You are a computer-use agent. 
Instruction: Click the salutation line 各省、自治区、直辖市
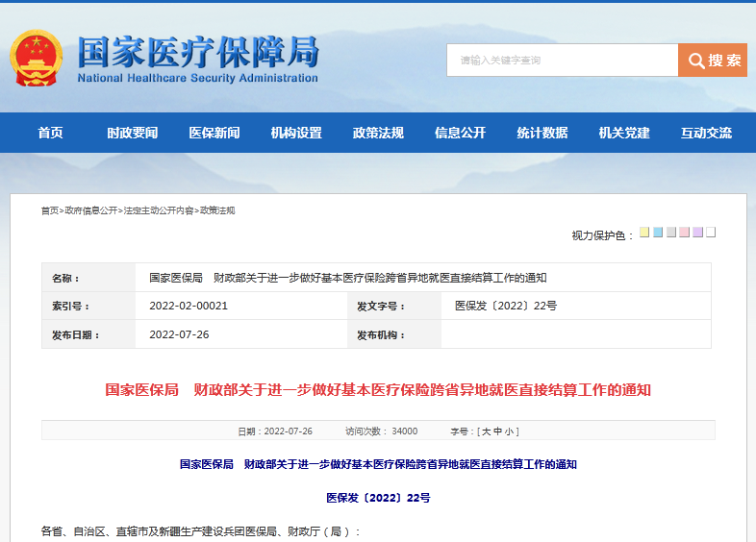tap(201, 531)
